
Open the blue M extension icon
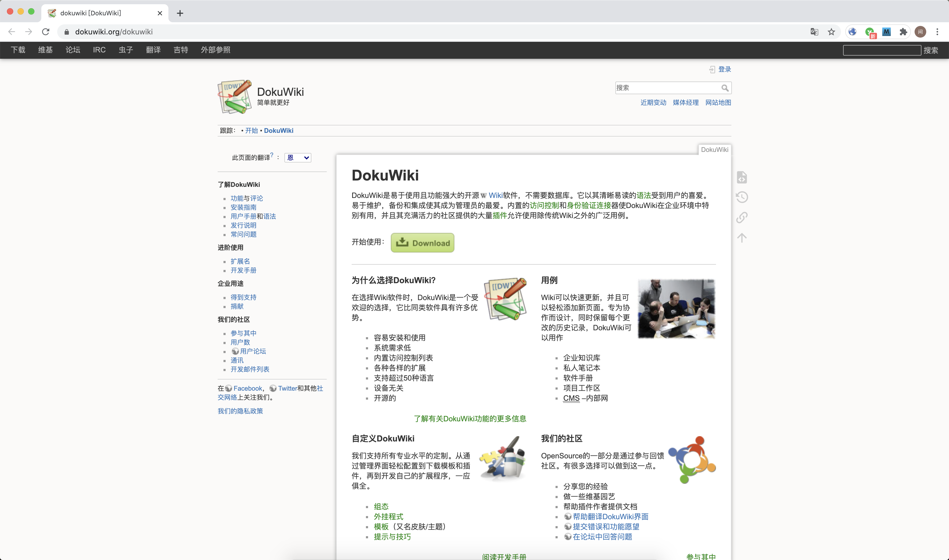coord(886,32)
